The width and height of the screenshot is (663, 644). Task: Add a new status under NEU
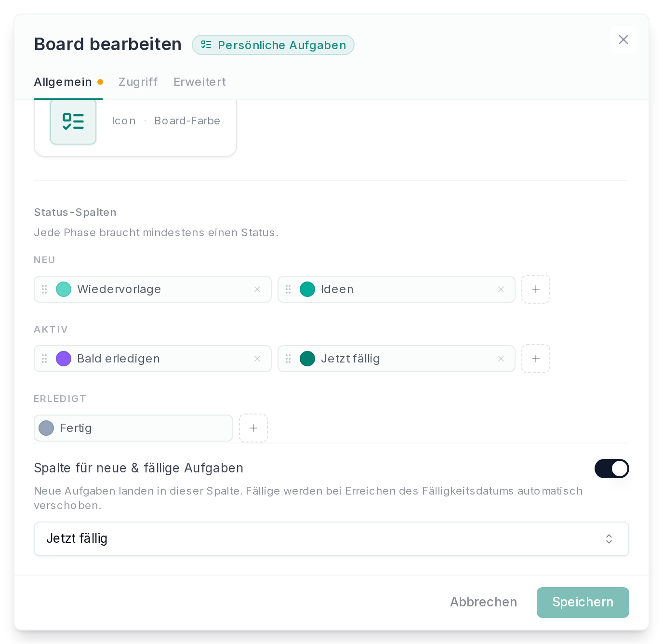[536, 289]
